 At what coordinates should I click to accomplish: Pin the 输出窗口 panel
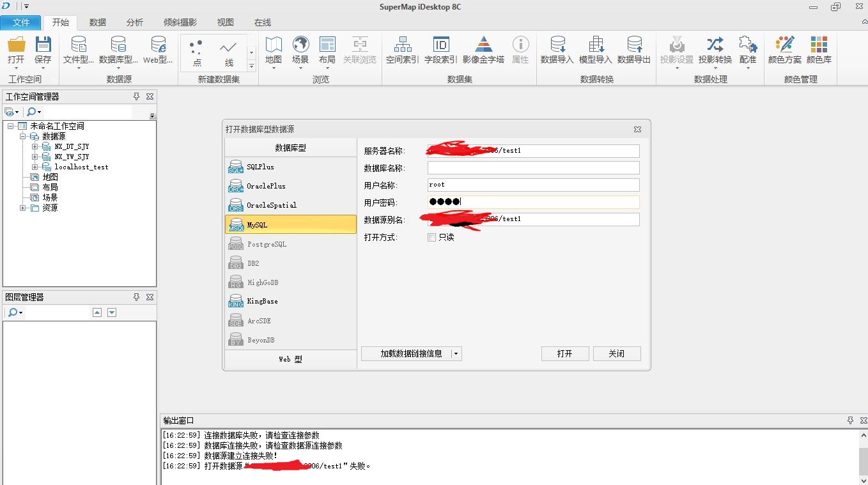coord(850,420)
